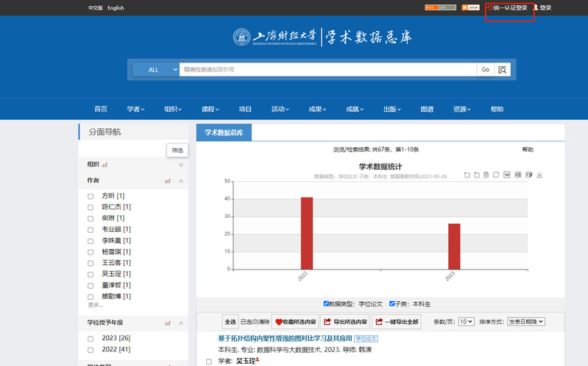Check the author 方昕 checkbox

point(91,197)
